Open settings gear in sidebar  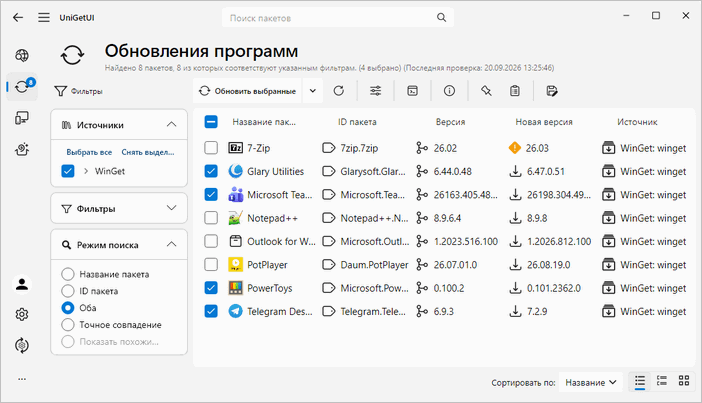coord(22,315)
